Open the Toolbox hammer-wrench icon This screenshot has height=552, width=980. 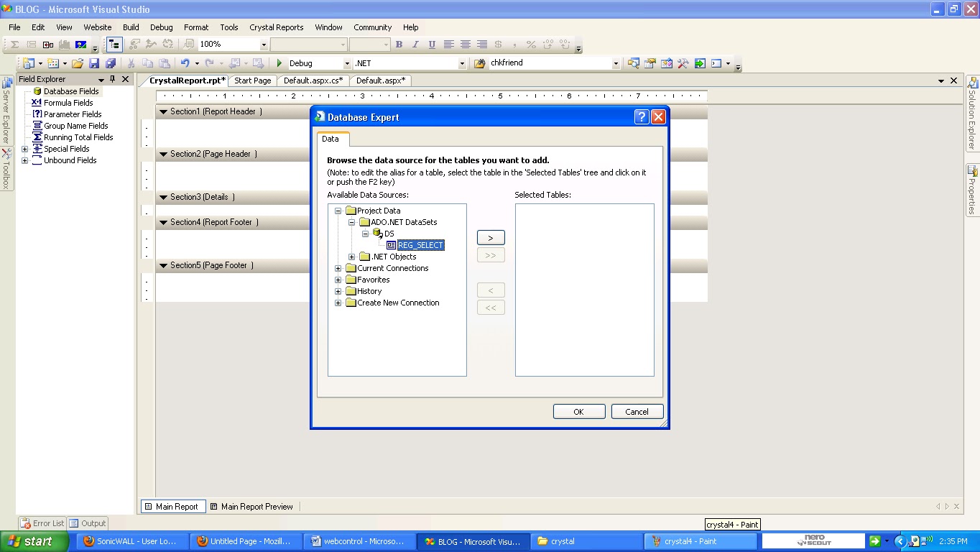coord(683,63)
